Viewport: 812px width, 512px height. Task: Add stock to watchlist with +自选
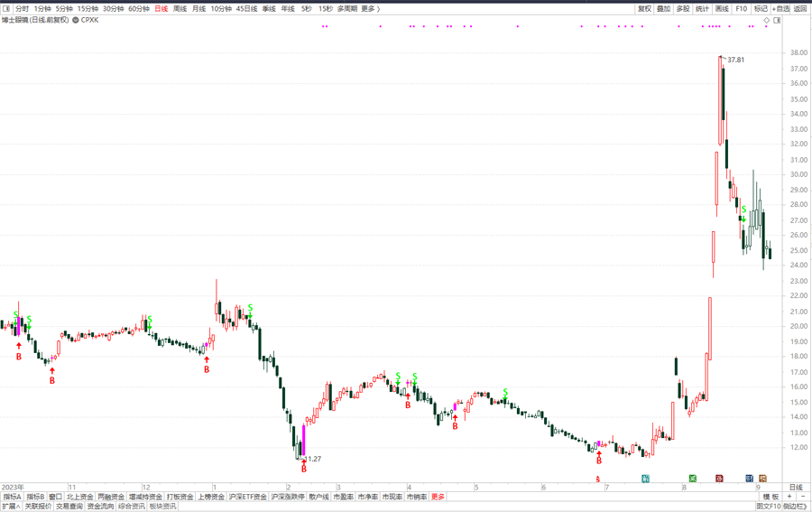click(x=780, y=9)
